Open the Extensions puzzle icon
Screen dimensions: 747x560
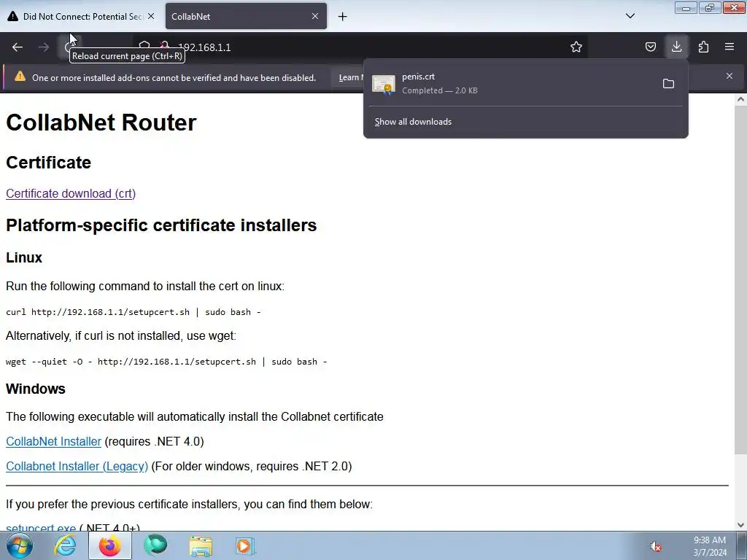[x=703, y=47]
